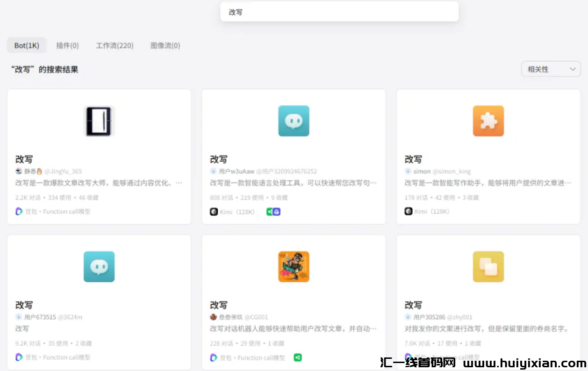This screenshot has height=371, width=588.
Task: Click the green plugin icon beside the Kimi label
Action: coord(268,212)
